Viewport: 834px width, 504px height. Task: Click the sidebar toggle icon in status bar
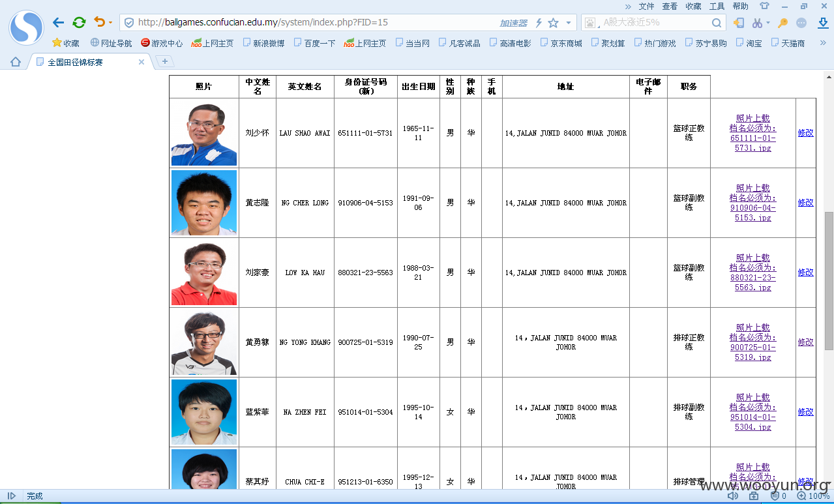click(x=11, y=496)
